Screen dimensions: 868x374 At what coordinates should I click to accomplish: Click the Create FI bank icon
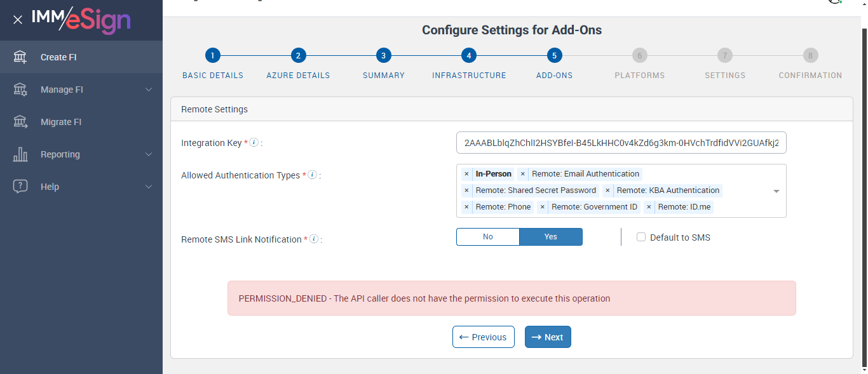pyautogui.click(x=20, y=57)
